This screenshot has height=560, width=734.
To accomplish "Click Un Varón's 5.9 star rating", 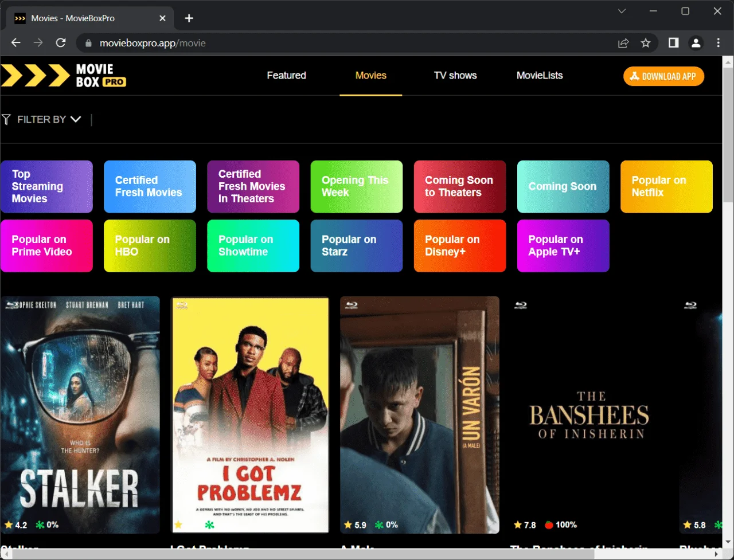I will (355, 524).
